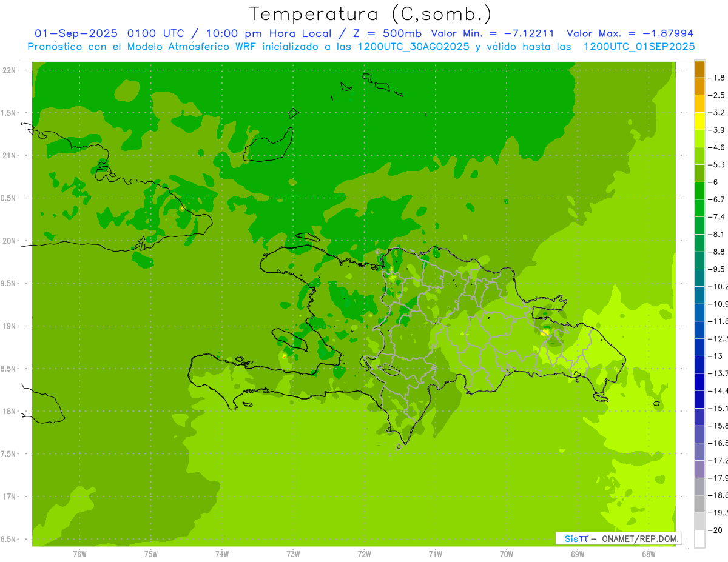Click the '22N' latitude label

(9, 70)
